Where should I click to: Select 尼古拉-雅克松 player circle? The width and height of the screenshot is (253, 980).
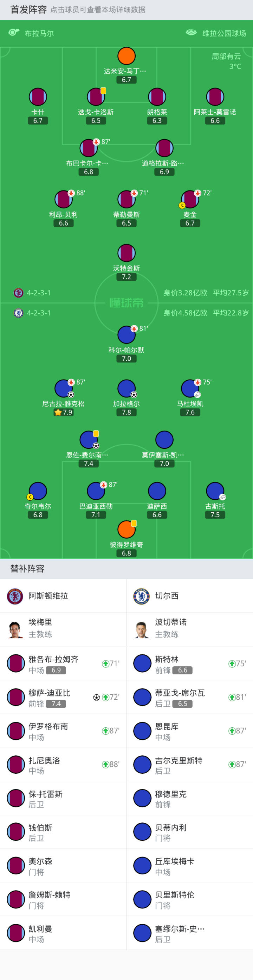point(63,388)
